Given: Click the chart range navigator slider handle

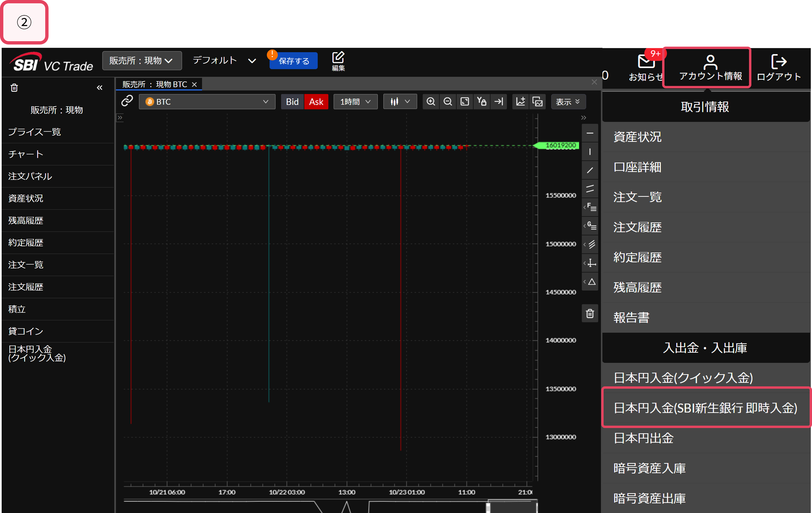Looking at the screenshot, I should [x=488, y=508].
